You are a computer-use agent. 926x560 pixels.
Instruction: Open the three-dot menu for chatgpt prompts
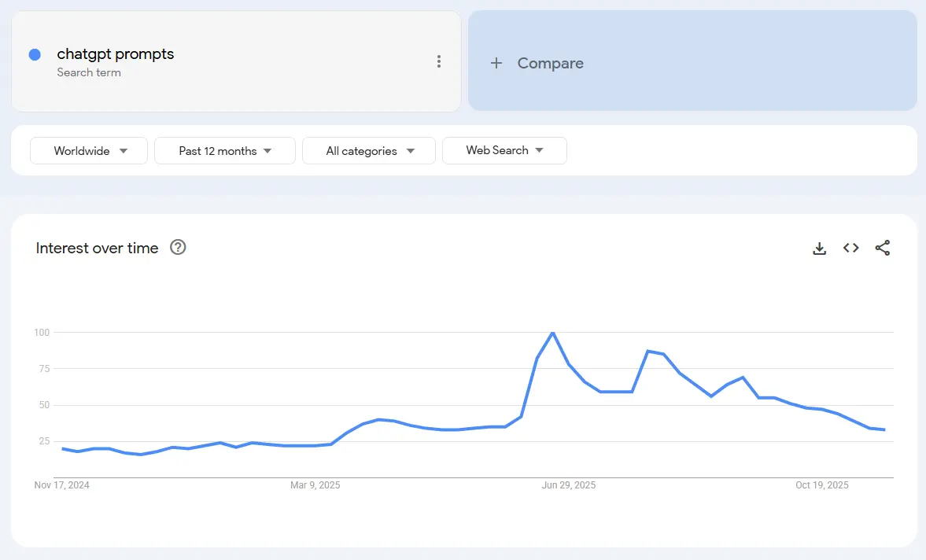point(439,62)
